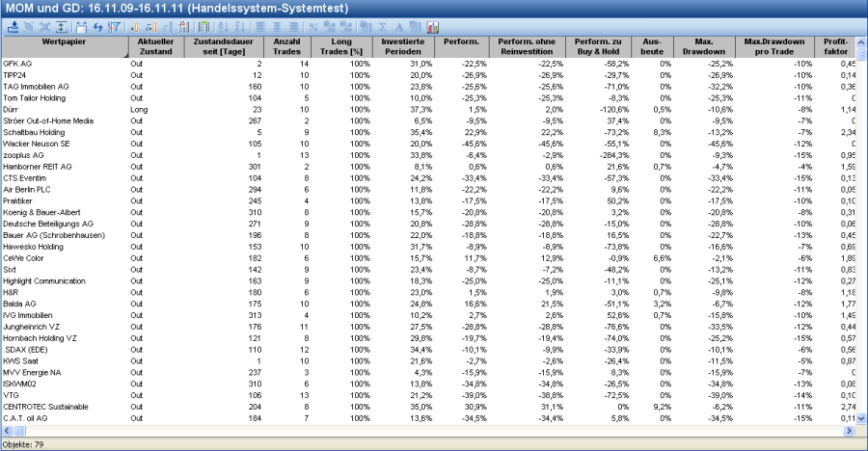This screenshot has height=451, width=868.
Task: Click the Profitfaktor column header
Action: (x=832, y=48)
